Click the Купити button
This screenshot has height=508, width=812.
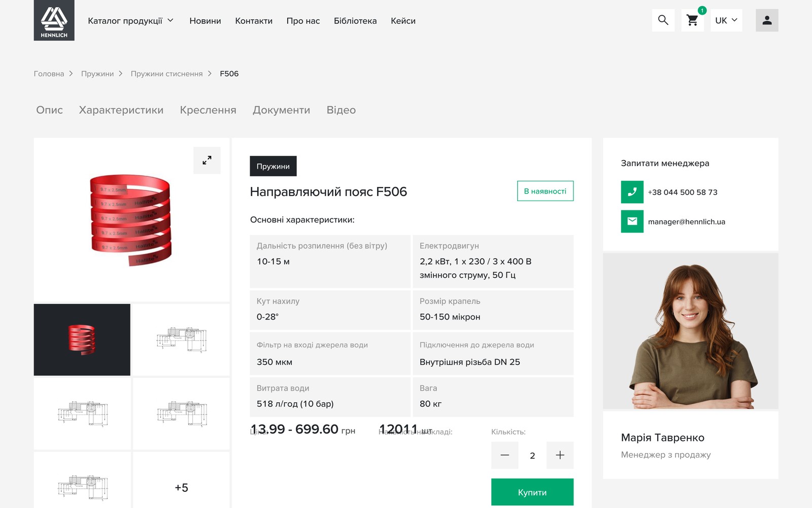532,492
